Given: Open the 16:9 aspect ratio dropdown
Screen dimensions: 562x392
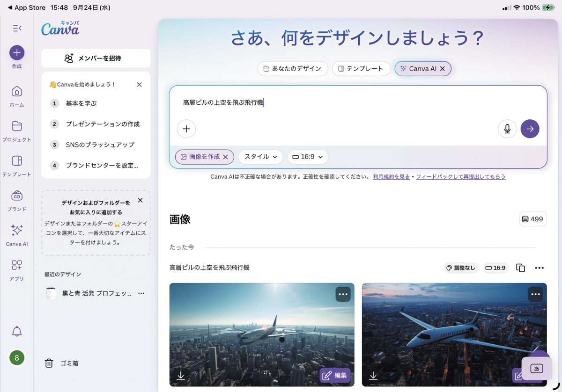Looking at the screenshot, I should pos(308,157).
